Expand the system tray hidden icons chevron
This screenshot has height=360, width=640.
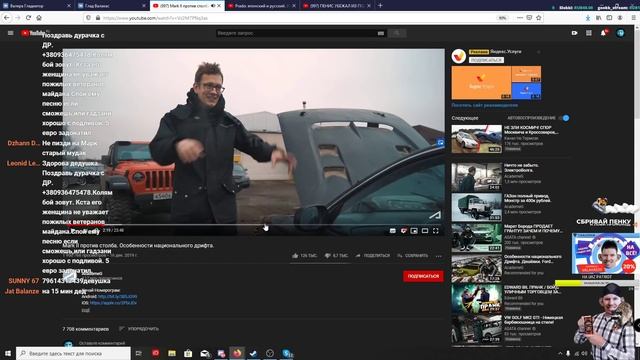560,353
